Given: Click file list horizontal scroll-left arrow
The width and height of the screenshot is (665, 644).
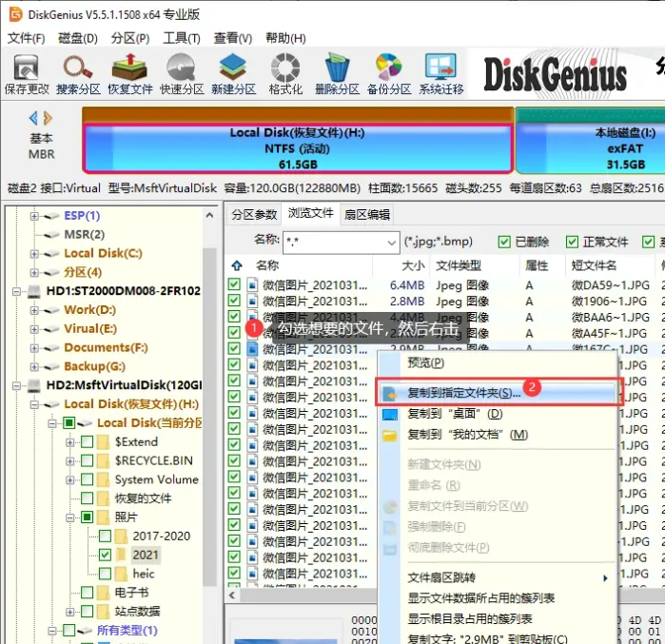Looking at the screenshot, I should [232, 595].
